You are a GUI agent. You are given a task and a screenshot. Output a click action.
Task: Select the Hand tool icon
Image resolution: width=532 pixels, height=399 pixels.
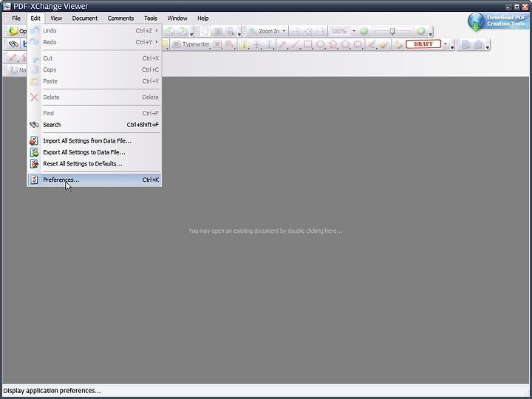pos(205,31)
